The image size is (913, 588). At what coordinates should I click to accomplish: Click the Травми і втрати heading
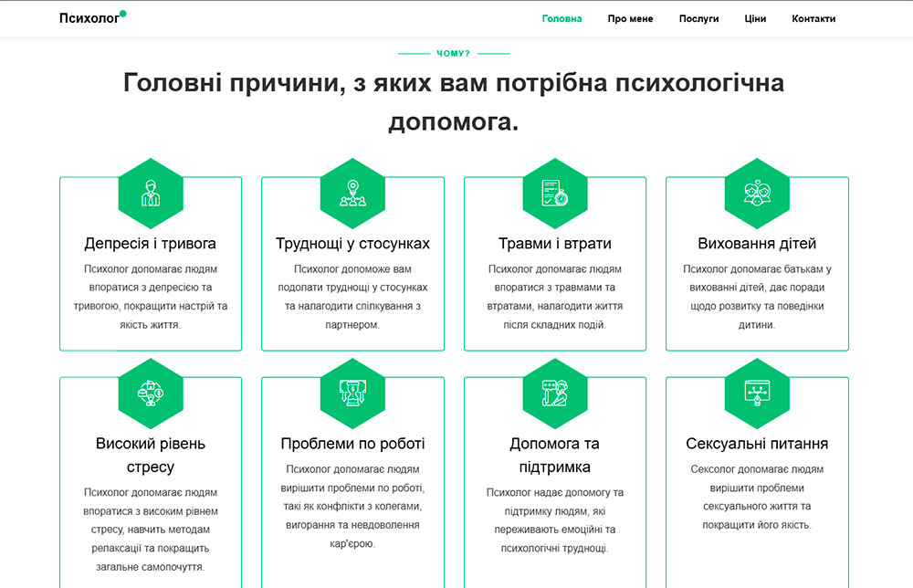tap(555, 244)
